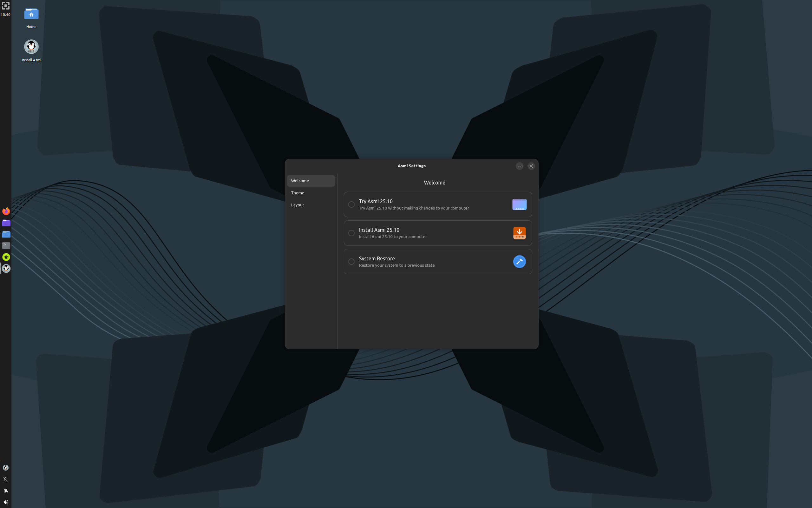This screenshot has width=812, height=508.
Task: Click the 'Install Asmi 25.10 to your computer' text
Action: click(393, 237)
